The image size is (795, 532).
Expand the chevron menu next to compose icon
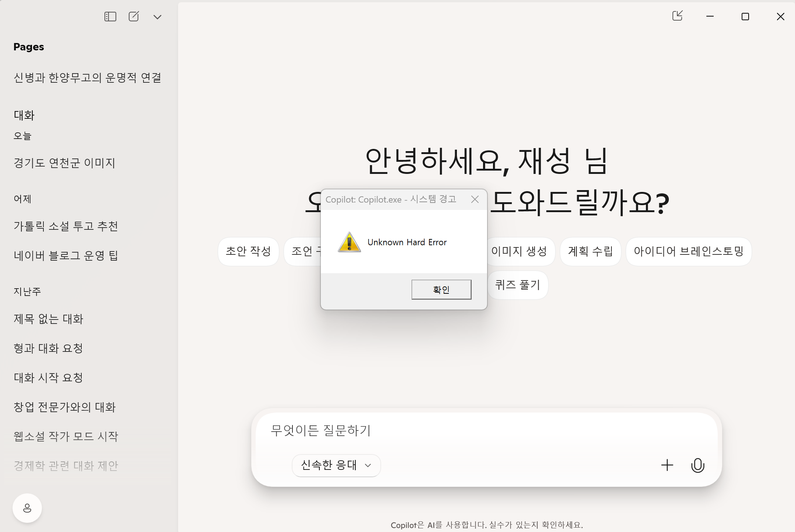click(x=157, y=17)
